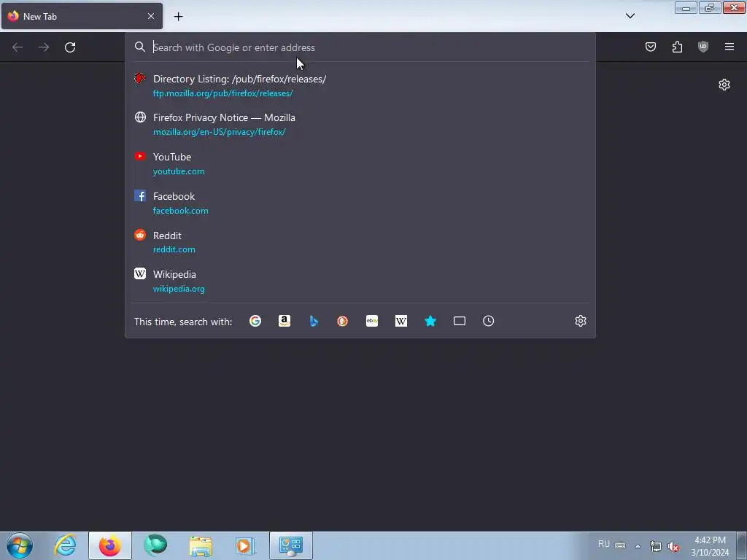Switch to Firefox taskbar button
747x560 pixels.
(110, 545)
